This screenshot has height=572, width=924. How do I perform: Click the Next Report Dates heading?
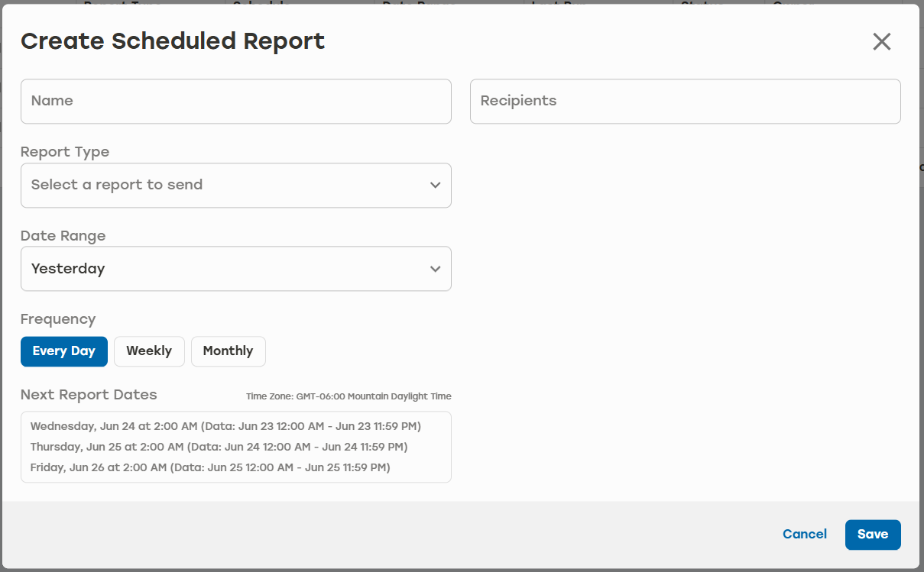(89, 395)
